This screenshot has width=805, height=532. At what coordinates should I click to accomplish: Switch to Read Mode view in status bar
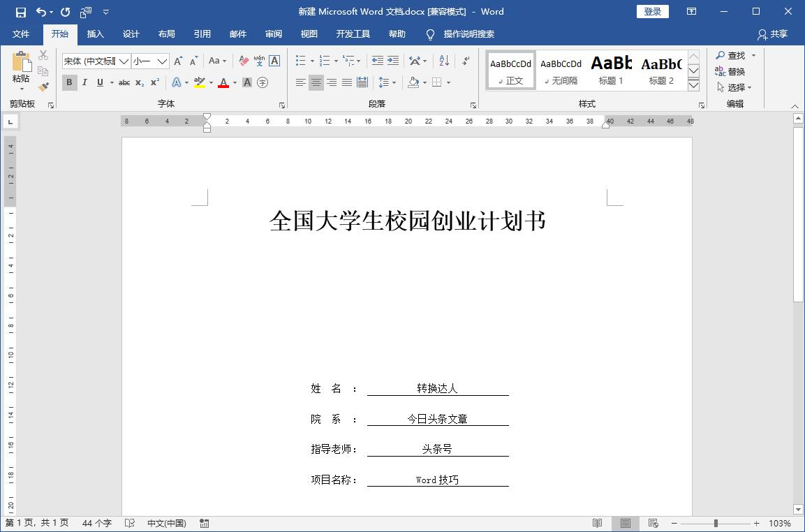pyautogui.click(x=597, y=523)
